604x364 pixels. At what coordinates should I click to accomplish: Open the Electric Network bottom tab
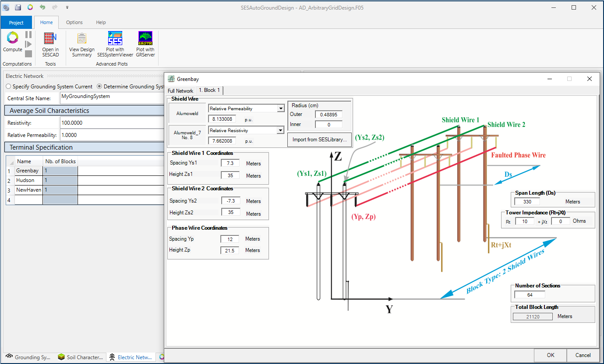click(x=131, y=357)
